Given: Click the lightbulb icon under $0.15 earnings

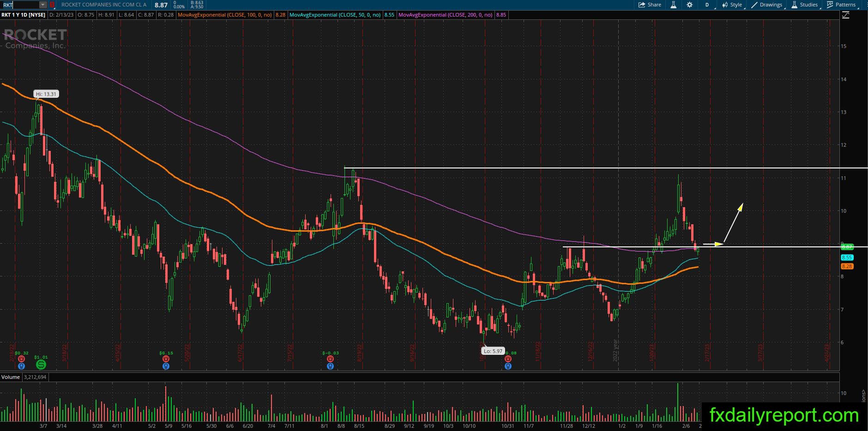Looking at the screenshot, I should point(166,366).
